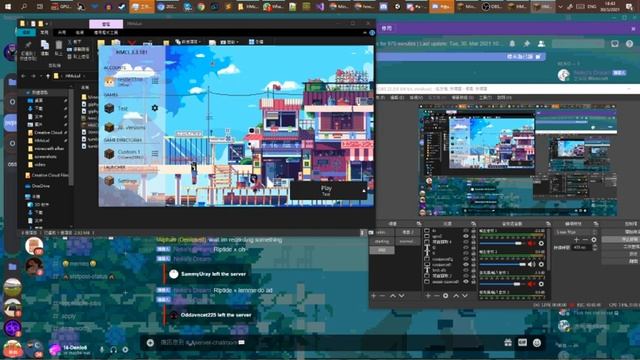Viewport: 640px width, 360px height.
Task: Toggle visibility eye of the bottom OBS source
Action: point(466,282)
